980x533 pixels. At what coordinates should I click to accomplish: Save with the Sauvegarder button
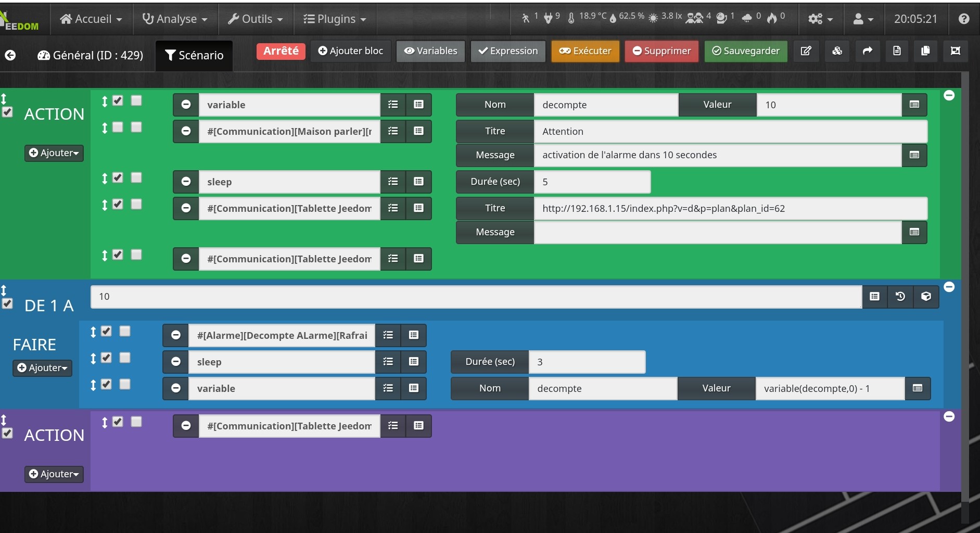pos(746,51)
